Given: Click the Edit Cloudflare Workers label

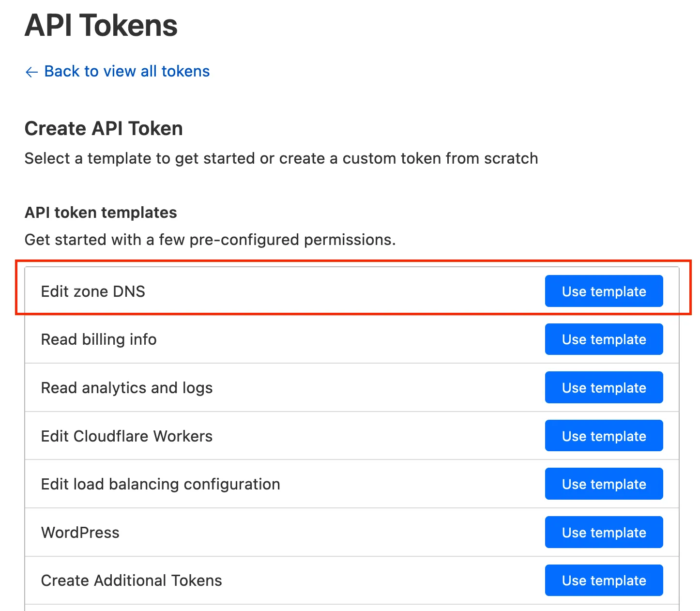Looking at the screenshot, I should [127, 436].
